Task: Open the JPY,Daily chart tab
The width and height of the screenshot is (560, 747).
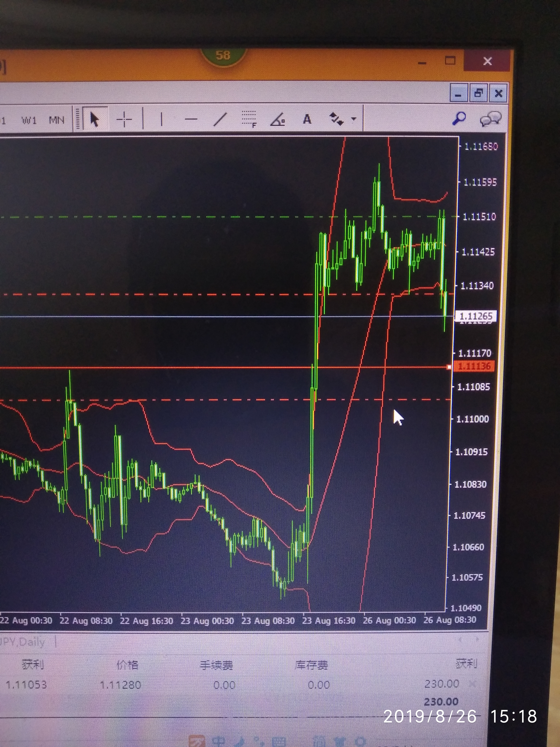Action: [22, 642]
